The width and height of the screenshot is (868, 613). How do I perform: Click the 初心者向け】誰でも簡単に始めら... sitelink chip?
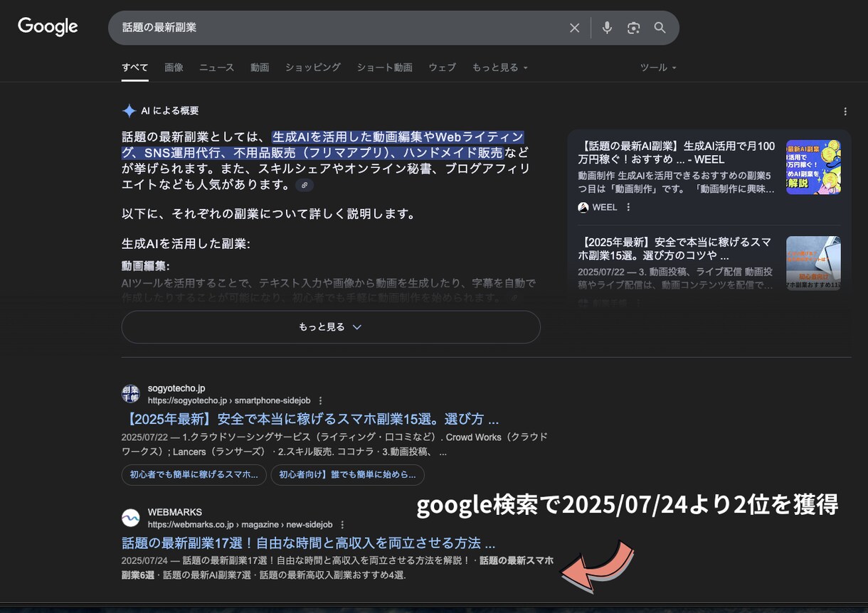pyautogui.click(x=347, y=475)
